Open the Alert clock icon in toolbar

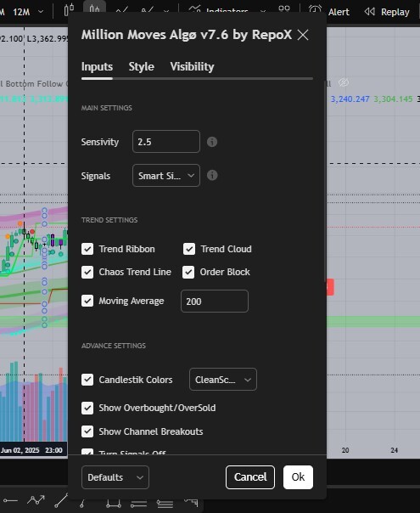(x=315, y=10)
